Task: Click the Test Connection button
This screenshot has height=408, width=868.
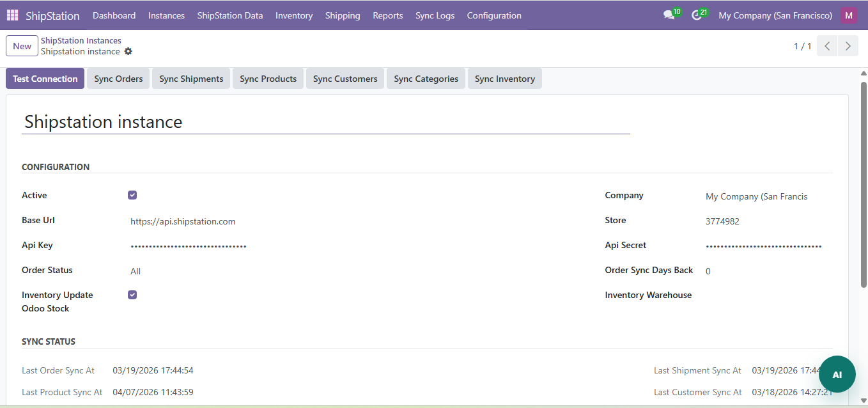Action: [x=45, y=78]
